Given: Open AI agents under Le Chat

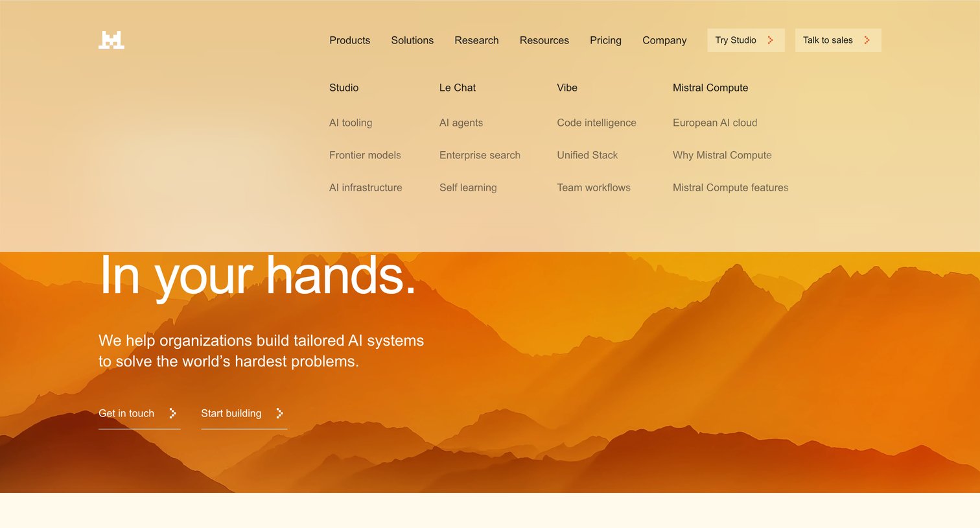Looking at the screenshot, I should 461,123.
